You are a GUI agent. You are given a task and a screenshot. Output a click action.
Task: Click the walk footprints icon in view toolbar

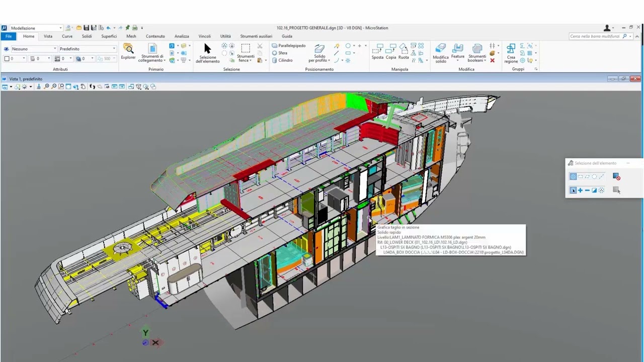click(92, 86)
